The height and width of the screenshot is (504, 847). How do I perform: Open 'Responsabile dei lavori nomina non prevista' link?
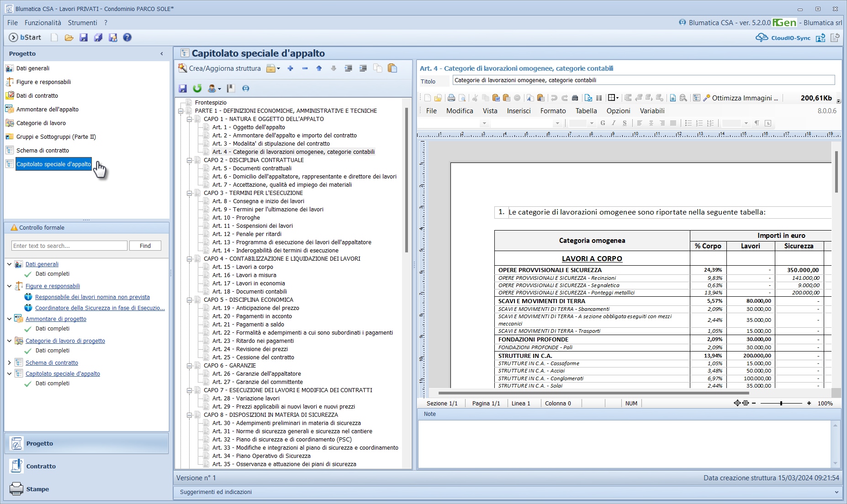(92, 297)
